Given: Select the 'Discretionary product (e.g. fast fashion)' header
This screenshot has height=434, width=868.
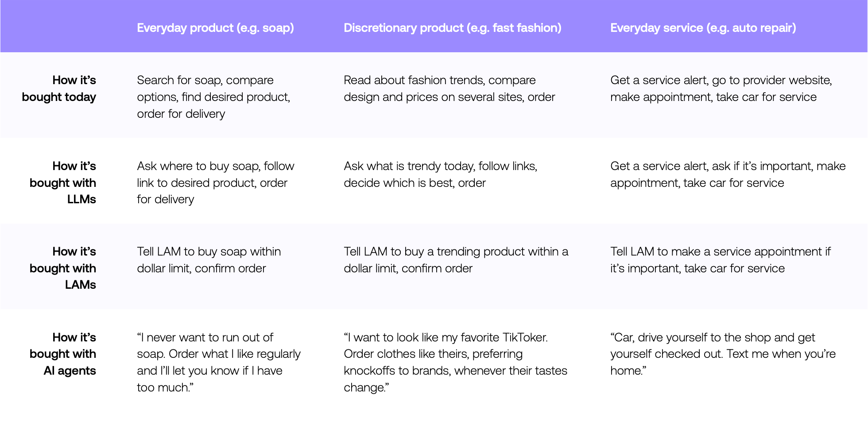Looking at the screenshot, I should (x=453, y=28).
